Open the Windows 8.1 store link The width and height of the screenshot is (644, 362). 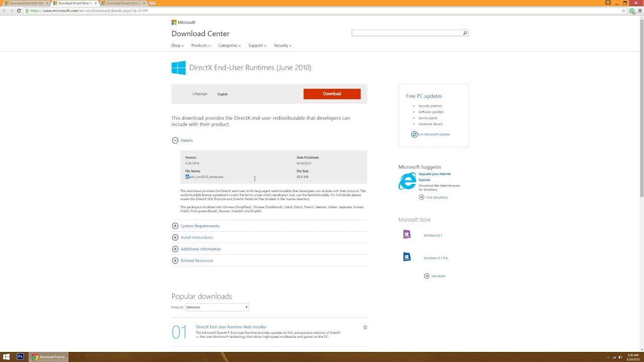coord(433,235)
